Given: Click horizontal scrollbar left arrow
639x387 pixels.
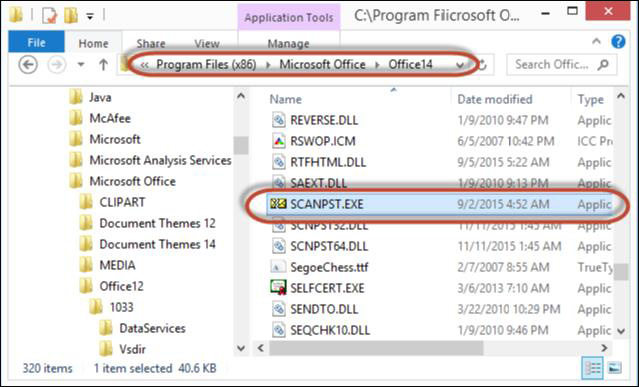Looking at the screenshot, I should [x=261, y=348].
